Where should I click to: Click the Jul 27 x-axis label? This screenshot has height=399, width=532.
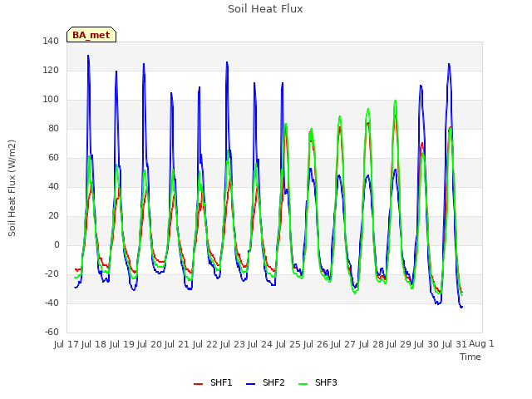click(343, 344)
